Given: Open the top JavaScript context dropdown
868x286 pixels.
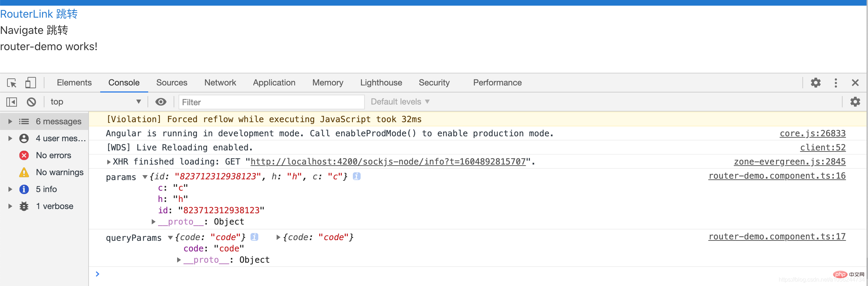Looking at the screenshot, I should point(95,102).
